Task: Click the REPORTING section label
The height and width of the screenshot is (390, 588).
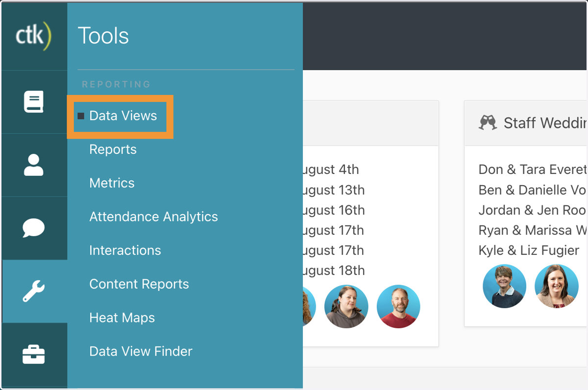Action: tap(116, 84)
